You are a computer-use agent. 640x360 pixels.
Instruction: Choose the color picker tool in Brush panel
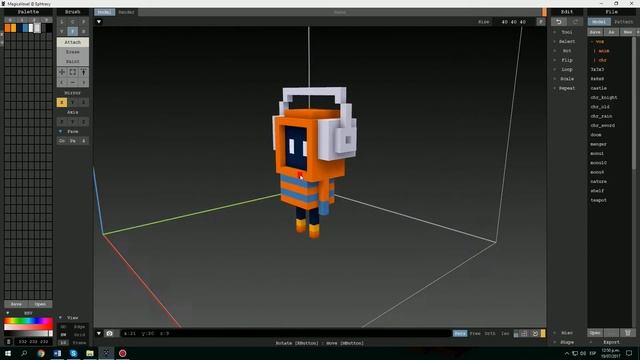point(84,72)
